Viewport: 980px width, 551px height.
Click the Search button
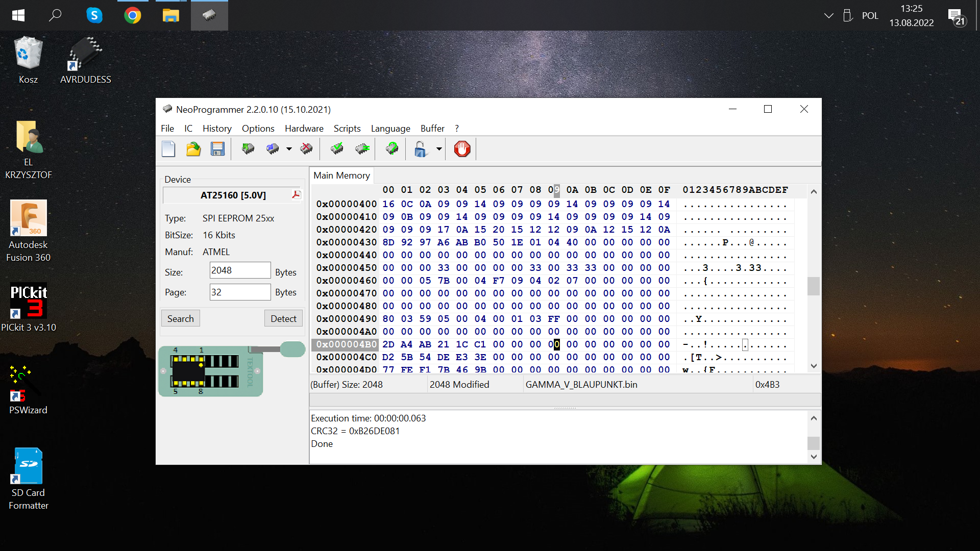pyautogui.click(x=181, y=319)
